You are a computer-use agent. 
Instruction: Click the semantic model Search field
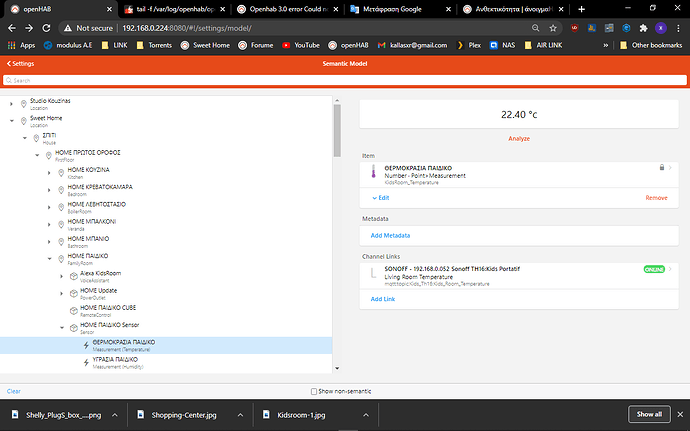345,80
